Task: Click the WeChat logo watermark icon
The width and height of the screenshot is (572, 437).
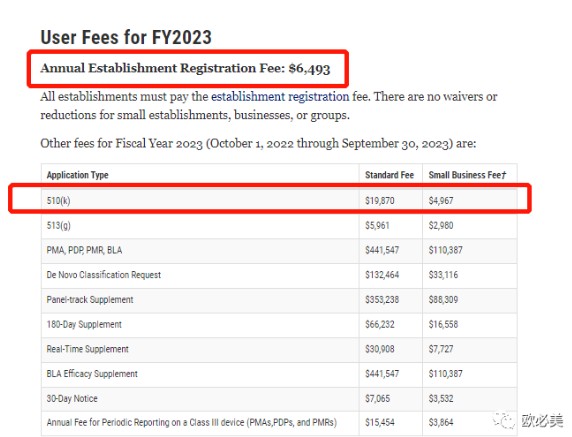Action: (505, 421)
